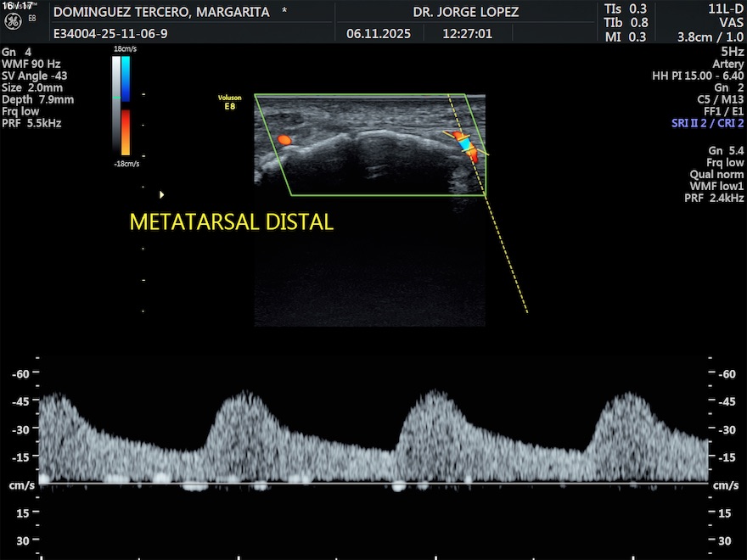Image resolution: width=747 pixels, height=560 pixels.
Task: Select the METATARSAL DISTAL annotation text
Action: [231, 222]
